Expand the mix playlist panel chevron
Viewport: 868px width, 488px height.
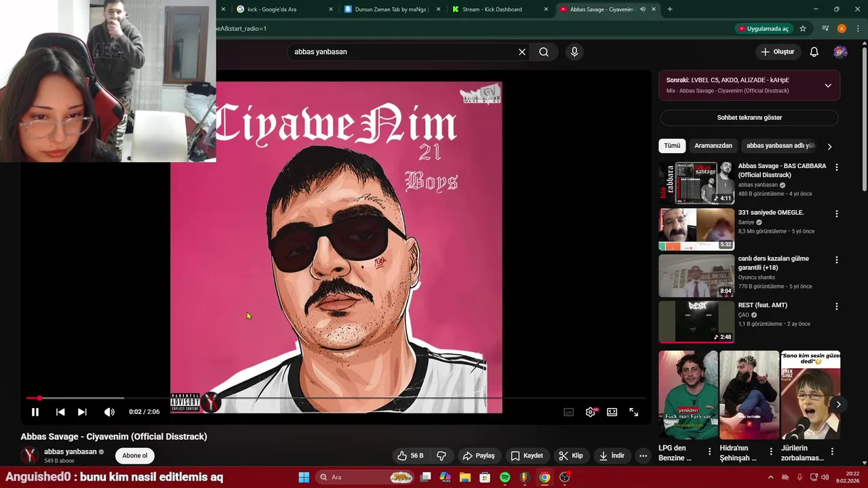(x=828, y=85)
